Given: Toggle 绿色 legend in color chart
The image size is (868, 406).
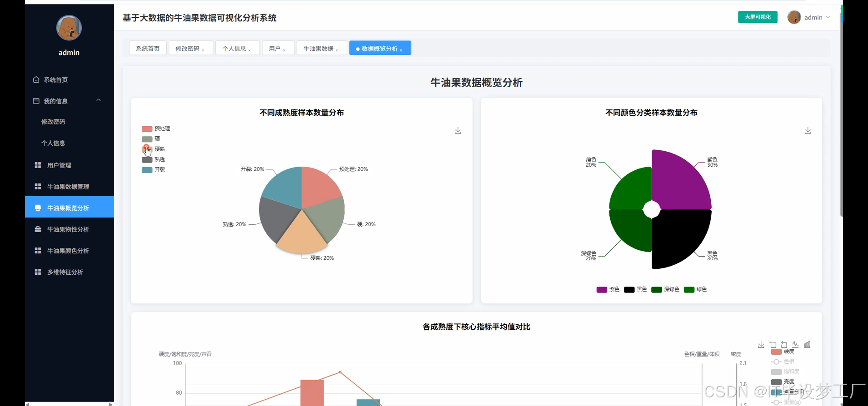Looking at the screenshot, I should point(695,289).
